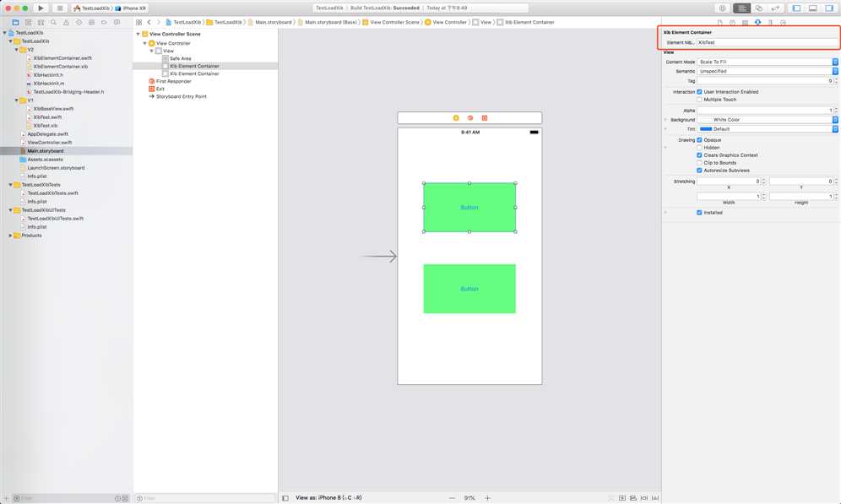Viewport: 841px width, 504px height.
Task: Open the Issue navigator warning icon
Action: point(66,23)
